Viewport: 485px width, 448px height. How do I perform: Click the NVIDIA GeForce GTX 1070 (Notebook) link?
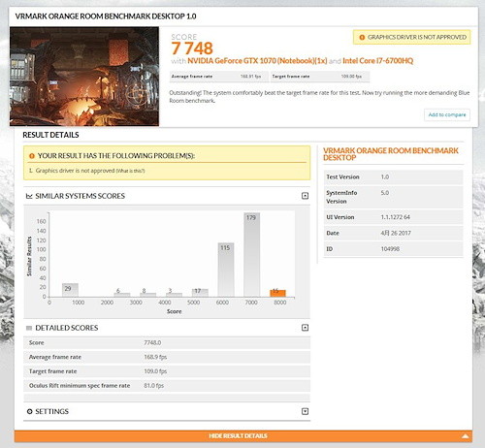pyautogui.click(x=257, y=61)
